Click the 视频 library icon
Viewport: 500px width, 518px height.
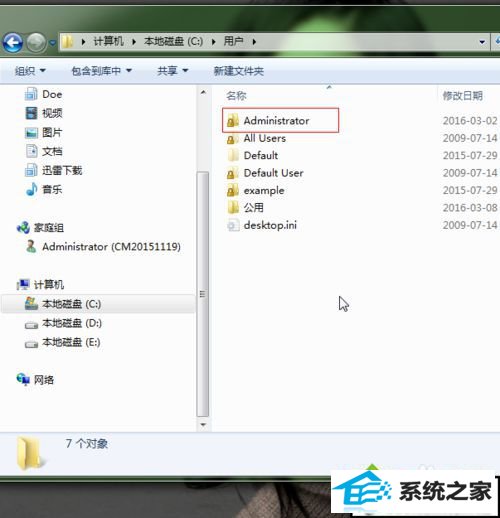click(x=31, y=113)
